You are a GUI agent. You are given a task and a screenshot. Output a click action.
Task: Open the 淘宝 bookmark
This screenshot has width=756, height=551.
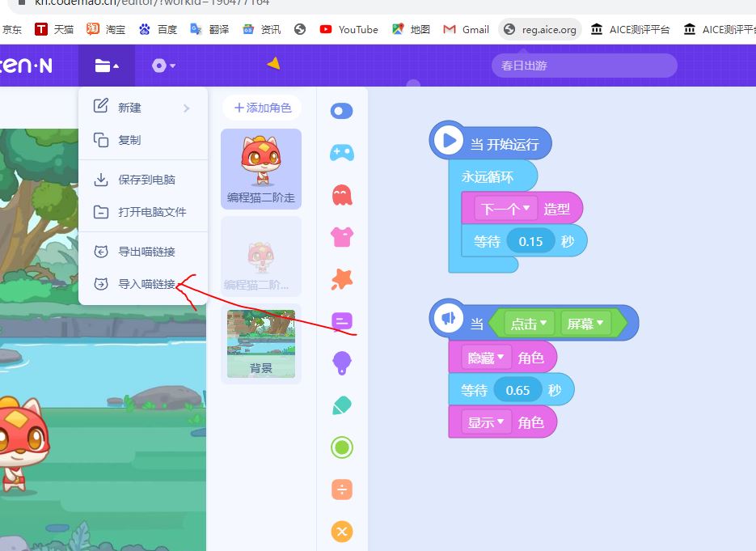(106, 29)
